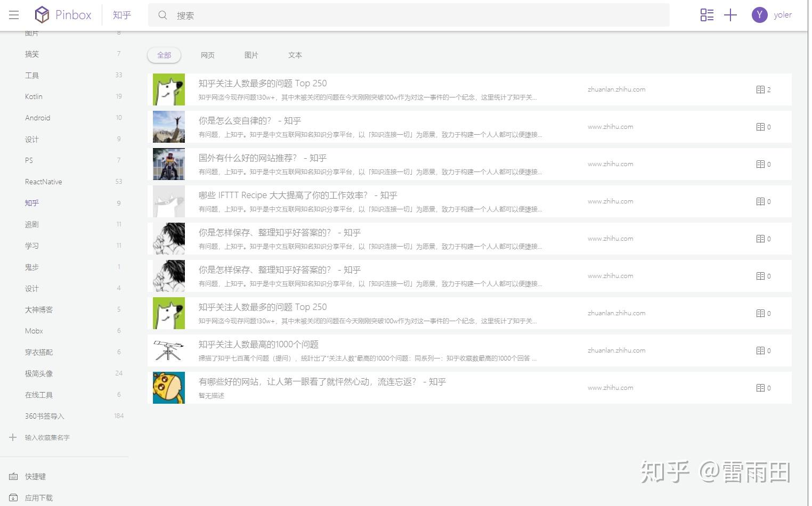
Task: Click the search magnifier icon
Action: [163, 15]
